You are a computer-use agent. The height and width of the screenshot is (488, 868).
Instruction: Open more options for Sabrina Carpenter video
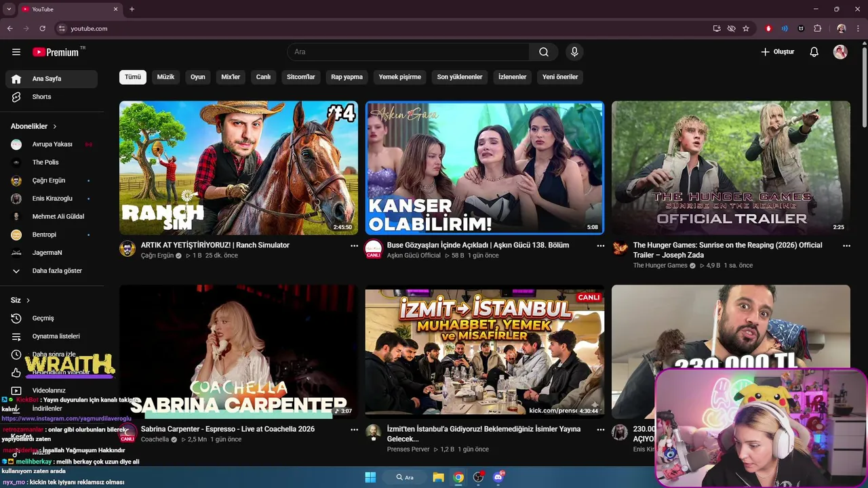354,430
